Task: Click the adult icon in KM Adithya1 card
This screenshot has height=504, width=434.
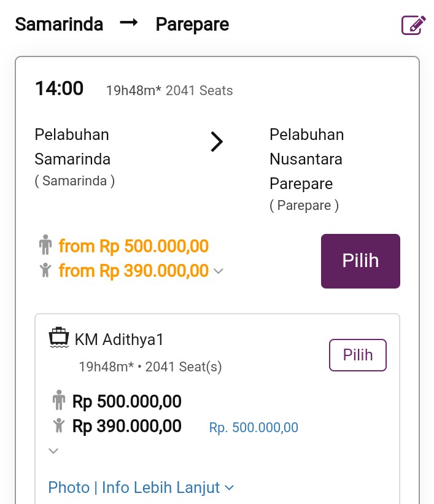Action: point(59,401)
